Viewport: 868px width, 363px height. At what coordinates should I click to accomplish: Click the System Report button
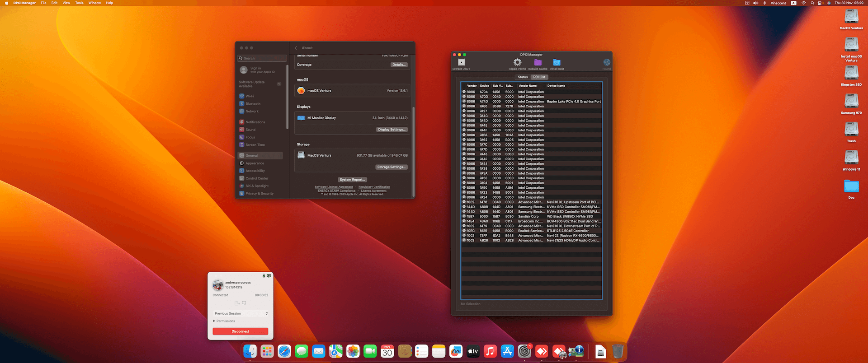pyautogui.click(x=352, y=180)
